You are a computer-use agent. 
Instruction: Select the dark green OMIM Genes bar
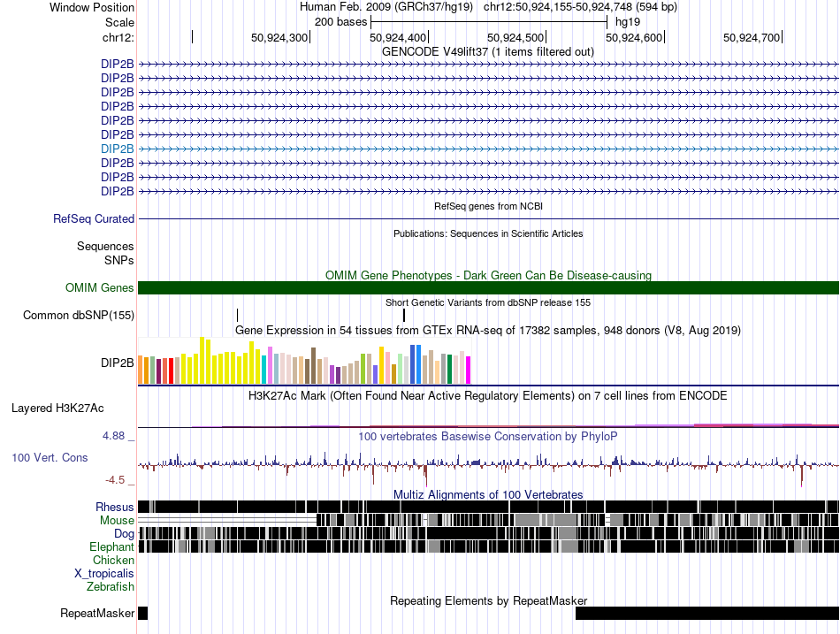tap(488, 287)
